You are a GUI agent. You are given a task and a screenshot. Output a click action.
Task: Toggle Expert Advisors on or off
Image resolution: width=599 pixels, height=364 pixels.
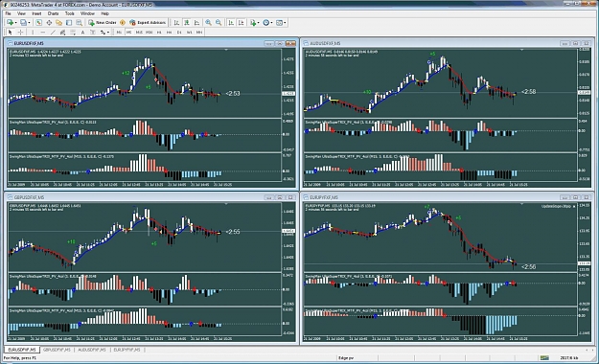(x=148, y=23)
